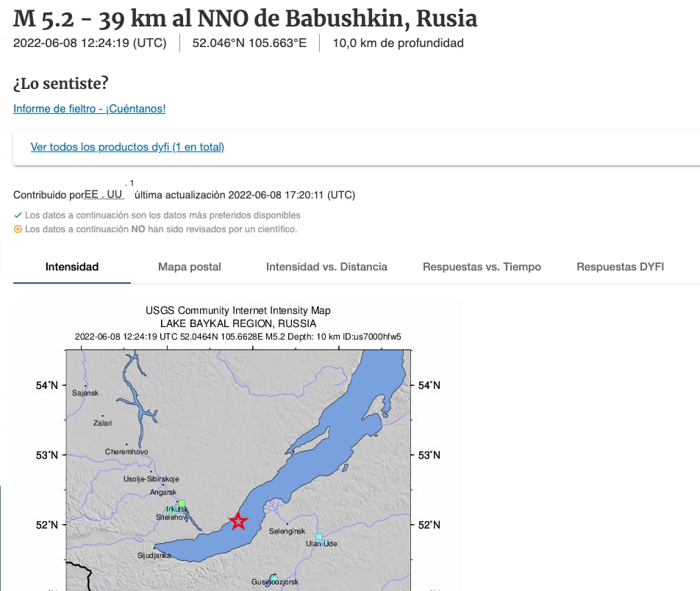Image resolution: width=700 pixels, height=591 pixels.
Task: Click the green checkmark preferred-data icon
Action: (16, 215)
